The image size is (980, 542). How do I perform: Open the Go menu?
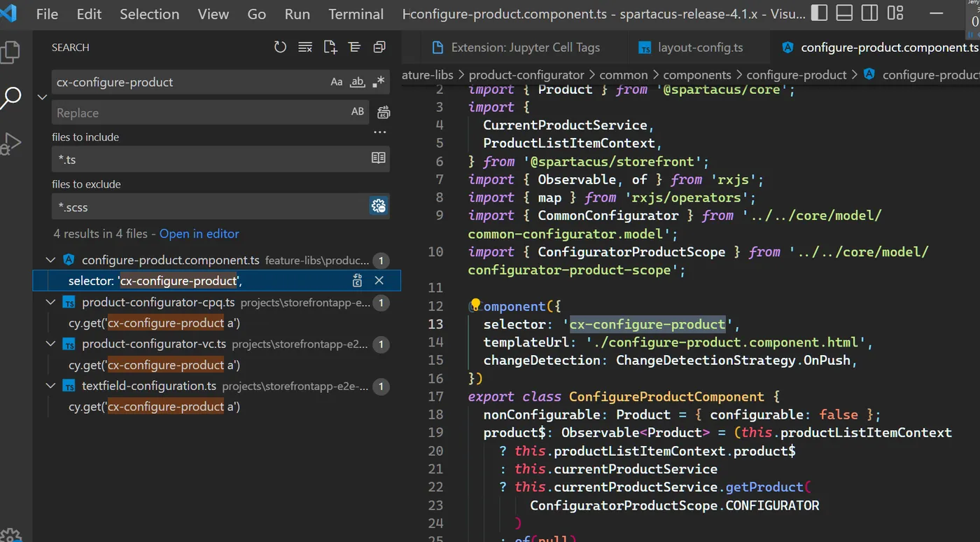pos(256,14)
